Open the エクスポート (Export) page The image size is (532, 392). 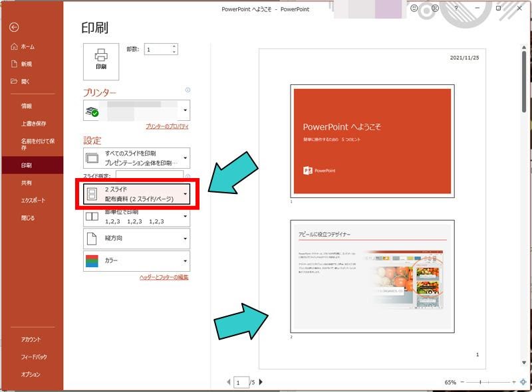click(33, 200)
